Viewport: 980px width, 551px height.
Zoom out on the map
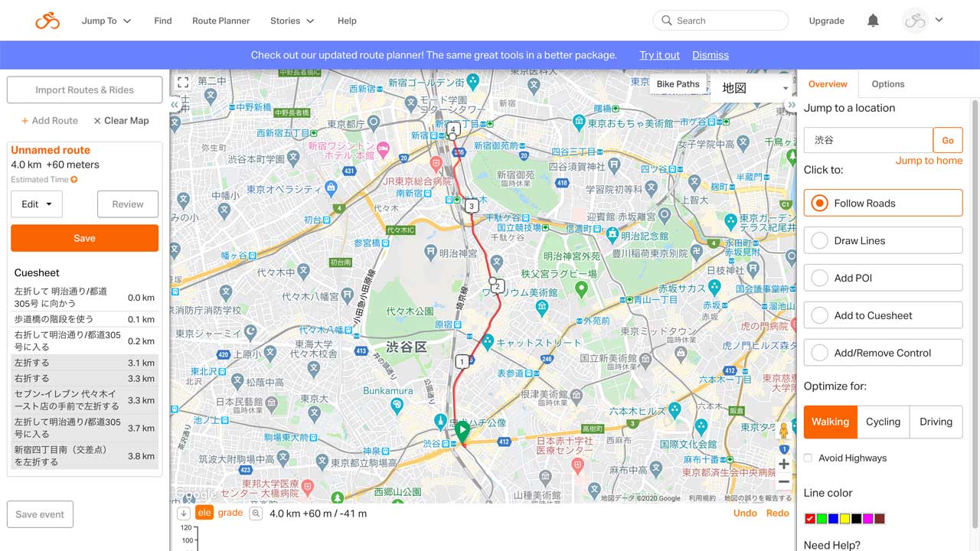783,482
